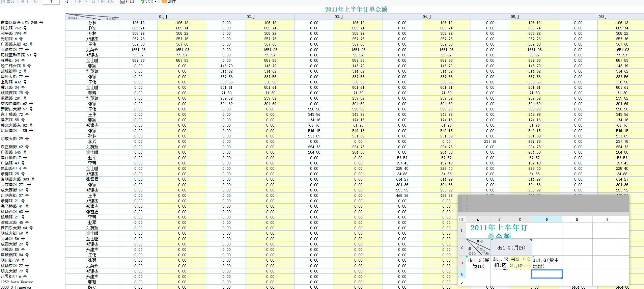Click the ds1.G(雇员ID) cell
Screen dimensions: 644x289
coord(478,263)
